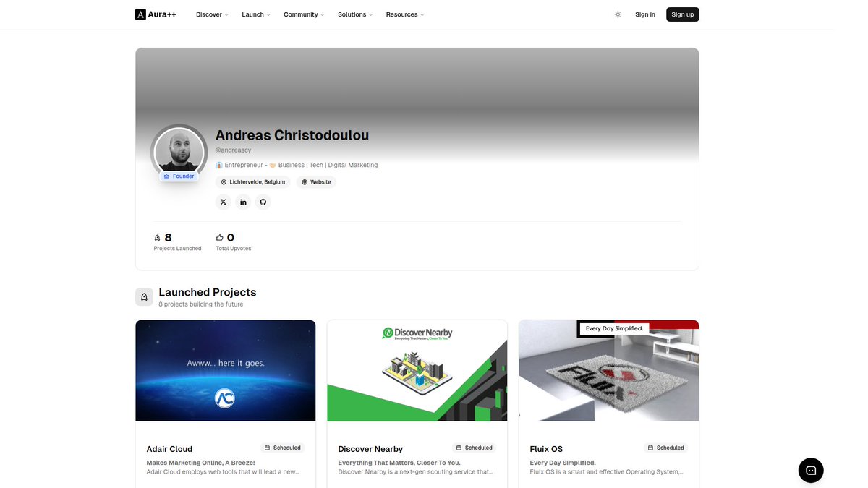Click the @andreascy username text
Image resolution: width=868 pixels, height=488 pixels.
click(233, 150)
